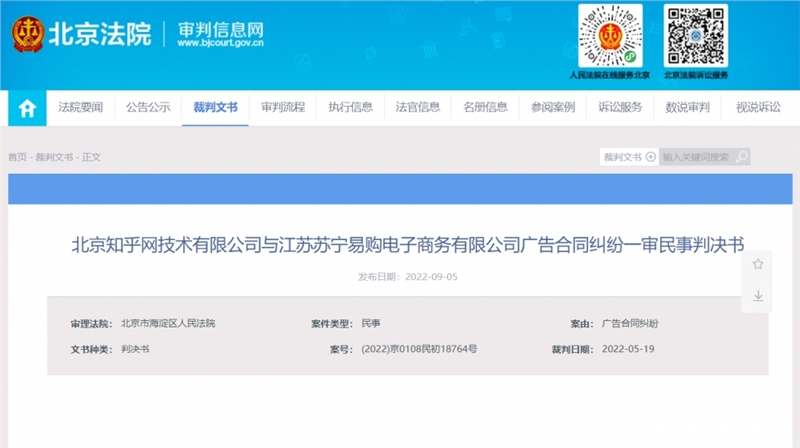Click the star favorite icon

tap(758, 264)
